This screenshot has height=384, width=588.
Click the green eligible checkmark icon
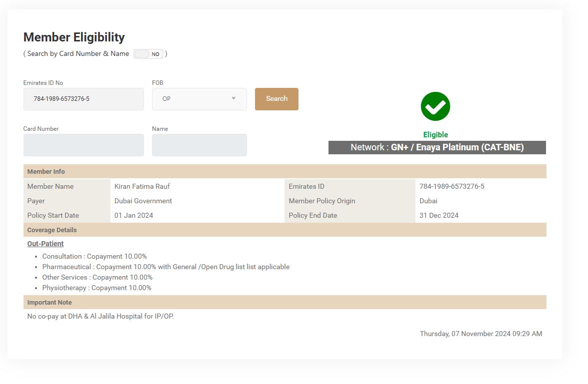tap(435, 106)
